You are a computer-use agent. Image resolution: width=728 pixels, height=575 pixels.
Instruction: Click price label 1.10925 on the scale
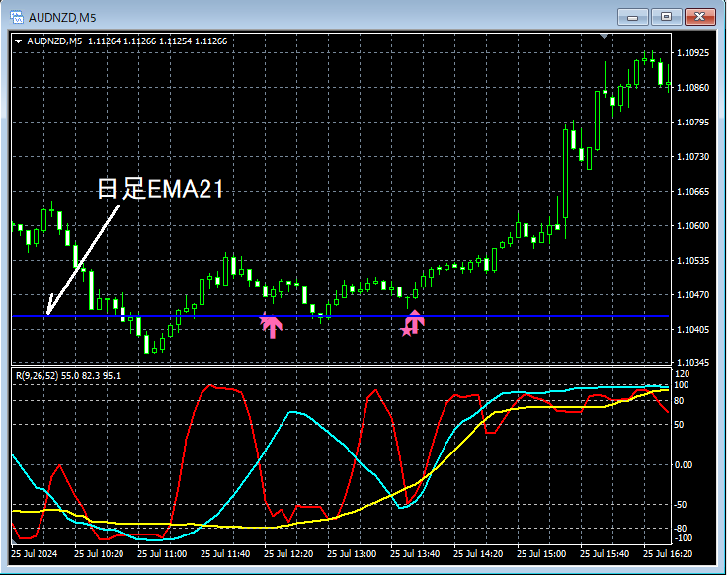coord(693,53)
